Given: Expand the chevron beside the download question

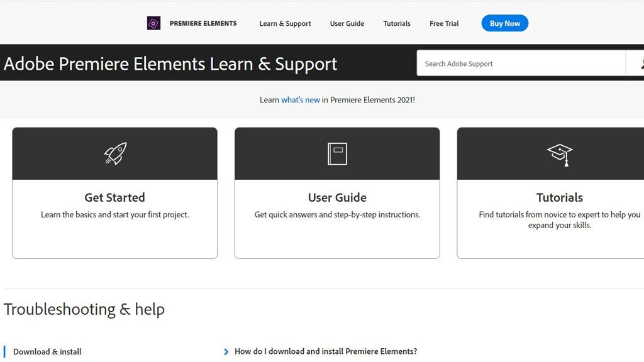Looking at the screenshot, I should coord(226,352).
